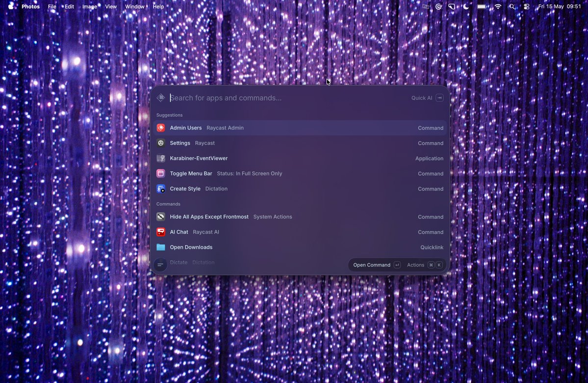This screenshot has width=588, height=383.
Task: Select the Open Downloads row title
Action: [x=191, y=247]
